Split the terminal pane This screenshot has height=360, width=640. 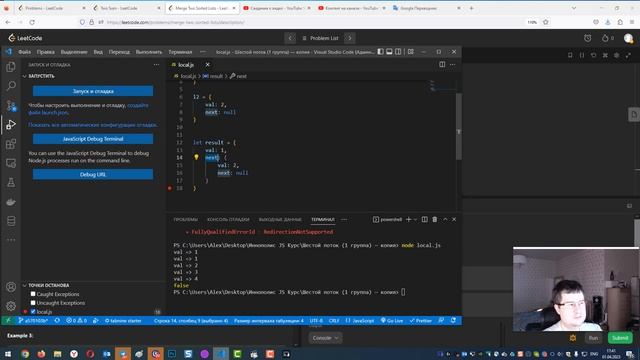point(424,219)
